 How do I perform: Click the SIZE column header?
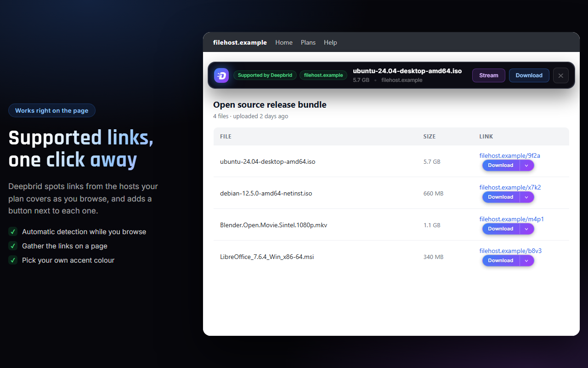(430, 137)
